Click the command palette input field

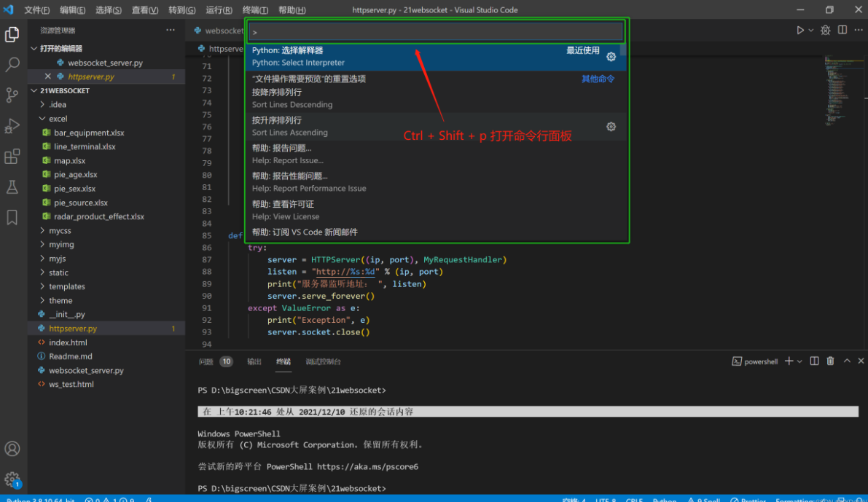(436, 31)
